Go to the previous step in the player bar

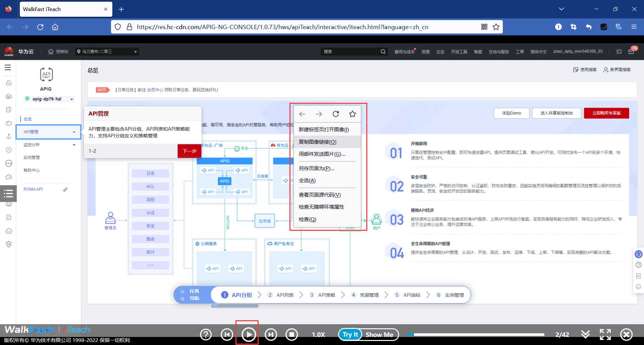point(227,334)
